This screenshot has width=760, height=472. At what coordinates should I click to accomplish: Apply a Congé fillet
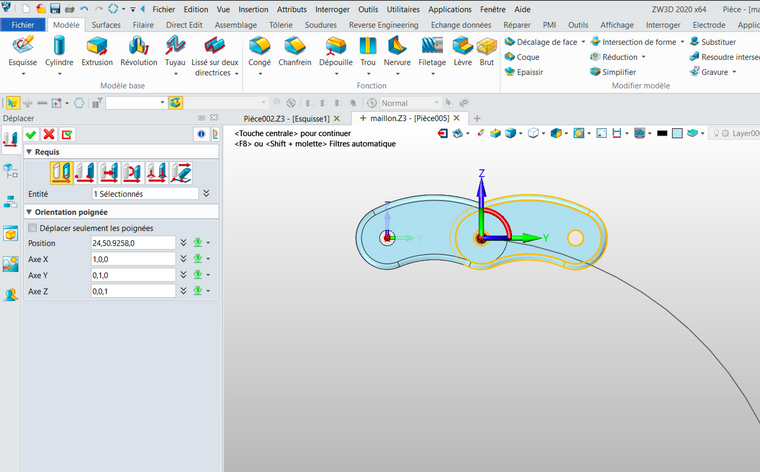pyautogui.click(x=259, y=52)
